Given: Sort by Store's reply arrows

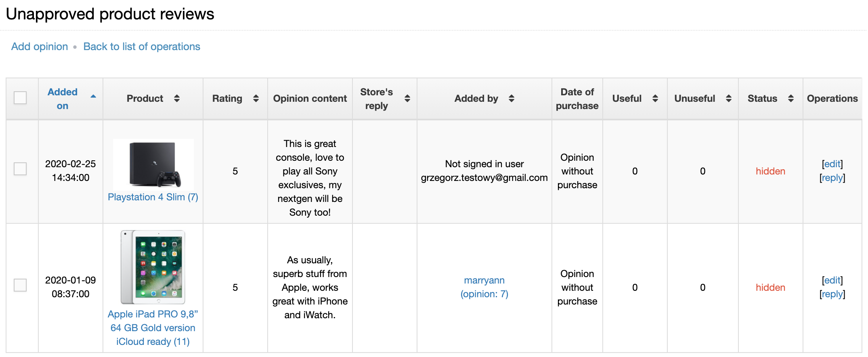Looking at the screenshot, I should (407, 99).
